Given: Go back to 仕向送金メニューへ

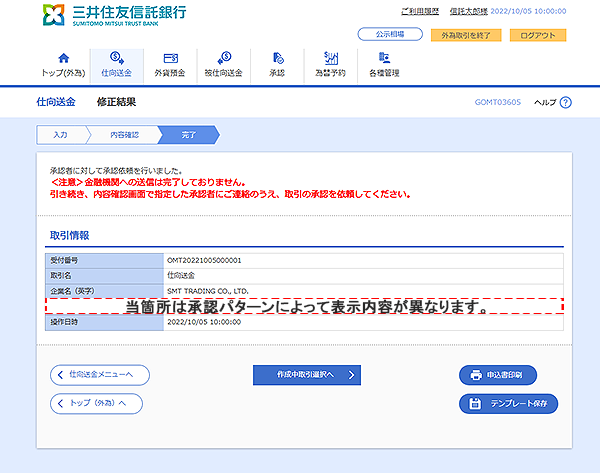Looking at the screenshot, I should pyautogui.click(x=100, y=375).
